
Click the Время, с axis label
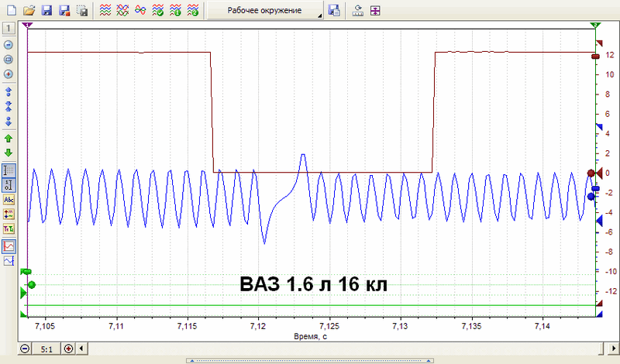(310, 337)
